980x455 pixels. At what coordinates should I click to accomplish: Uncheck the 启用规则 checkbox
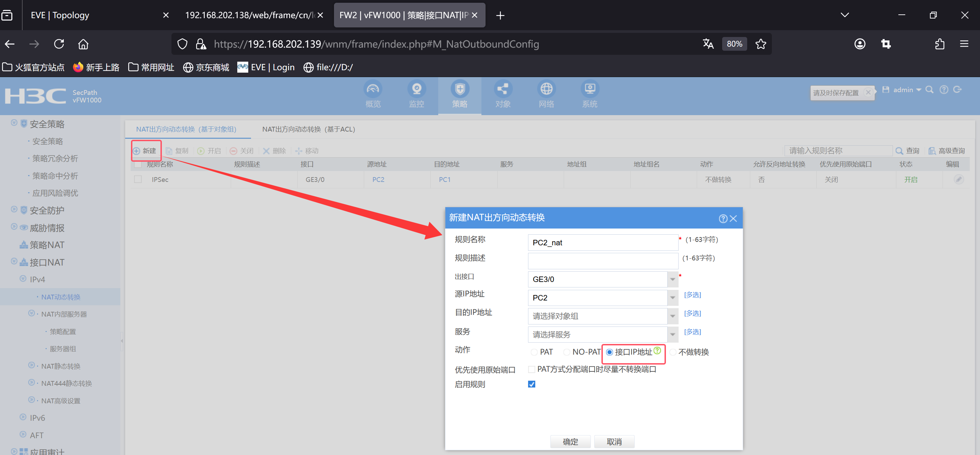(531, 384)
